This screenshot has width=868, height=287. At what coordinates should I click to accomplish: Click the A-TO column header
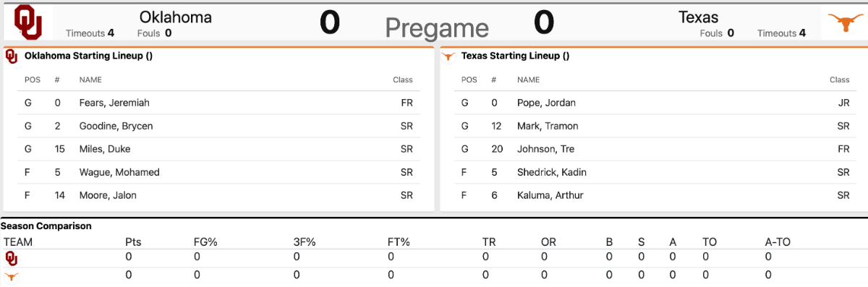779,241
